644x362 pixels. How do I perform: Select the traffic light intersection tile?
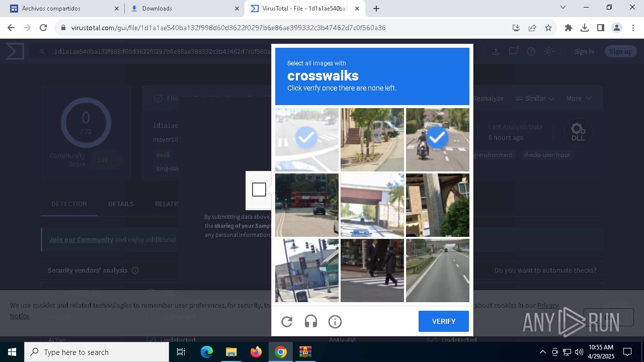pyautogui.click(x=307, y=270)
